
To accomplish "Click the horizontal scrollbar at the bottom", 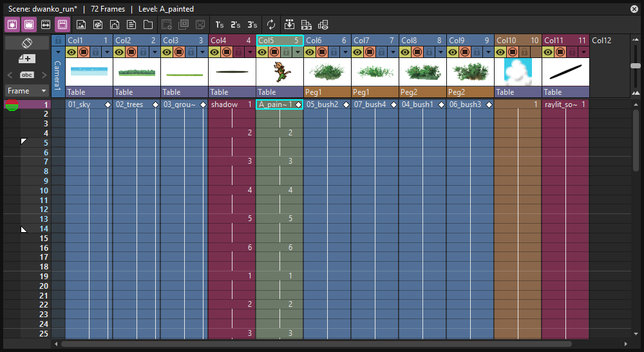I will [x=316, y=344].
